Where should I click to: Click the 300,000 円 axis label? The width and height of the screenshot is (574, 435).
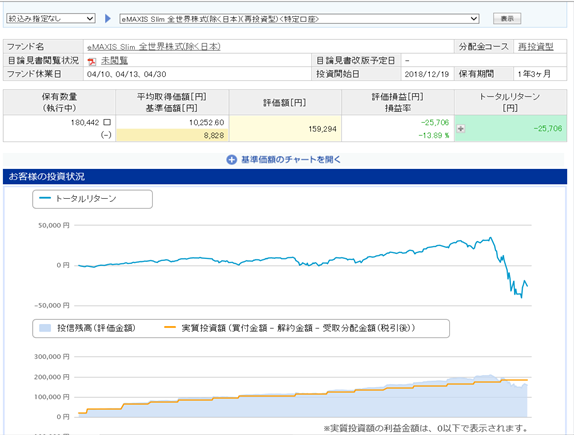click(52, 357)
